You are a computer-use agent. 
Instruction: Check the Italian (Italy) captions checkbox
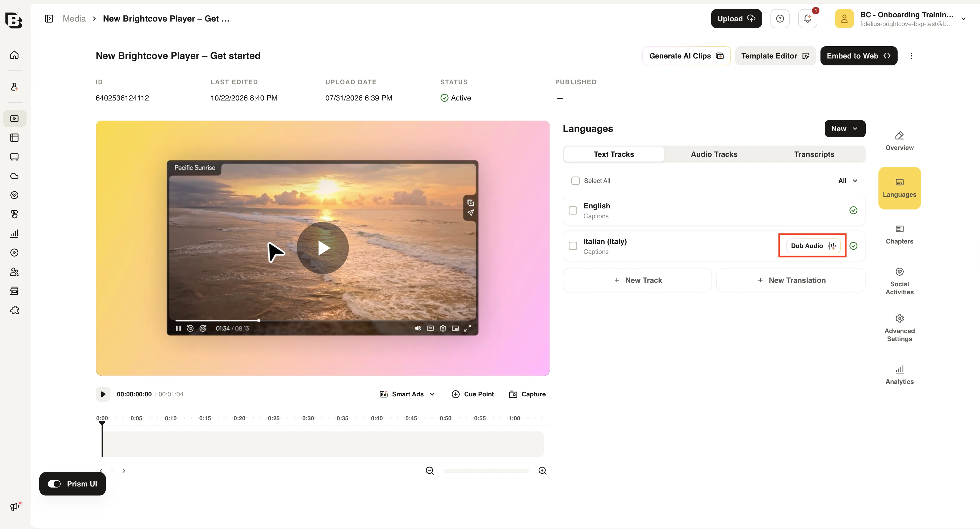pos(573,246)
